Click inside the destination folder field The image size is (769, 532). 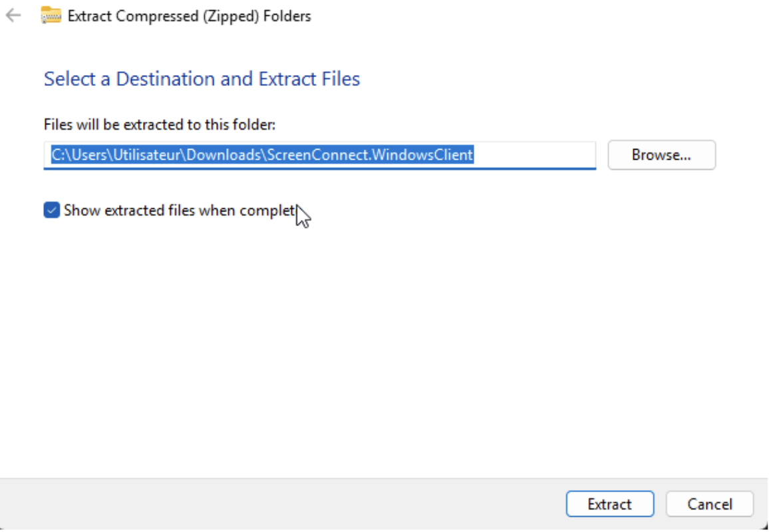(319, 154)
